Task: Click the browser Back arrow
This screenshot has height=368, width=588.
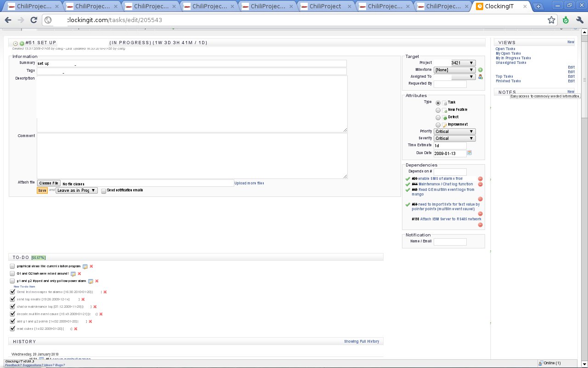Action: point(8,20)
